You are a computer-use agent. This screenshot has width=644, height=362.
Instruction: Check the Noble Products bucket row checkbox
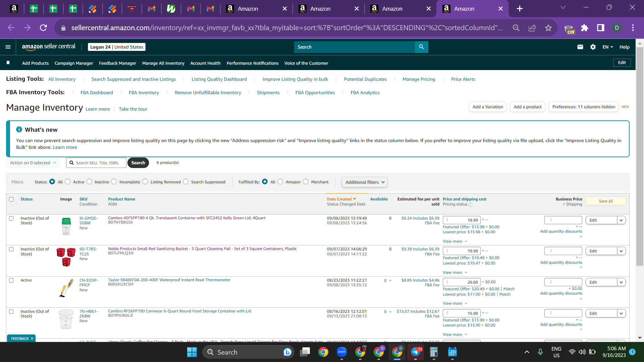(x=11, y=249)
